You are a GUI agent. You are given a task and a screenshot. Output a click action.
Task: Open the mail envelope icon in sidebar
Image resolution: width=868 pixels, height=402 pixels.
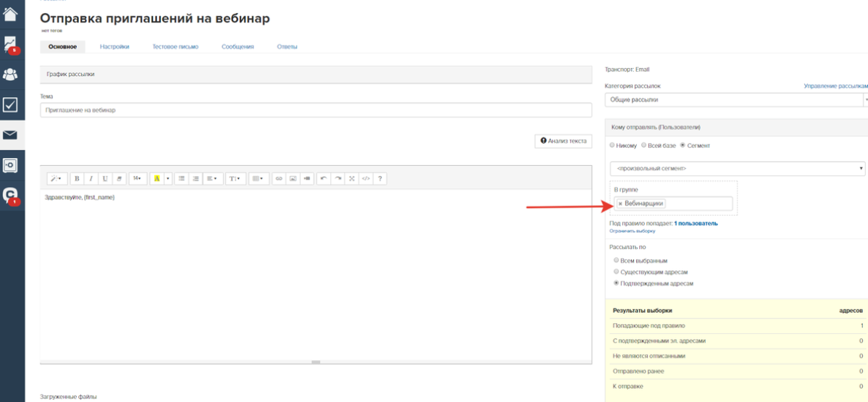(x=12, y=135)
